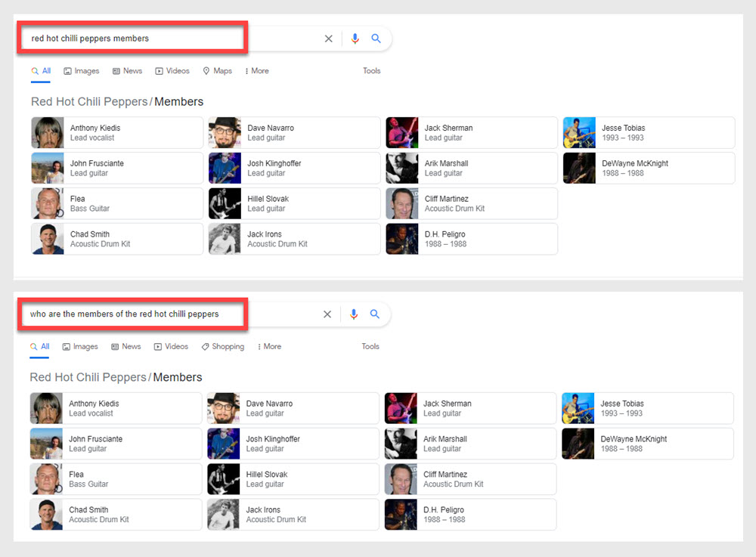Open the Maps search section
The height and width of the screenshot is (557, 756).
218,70
